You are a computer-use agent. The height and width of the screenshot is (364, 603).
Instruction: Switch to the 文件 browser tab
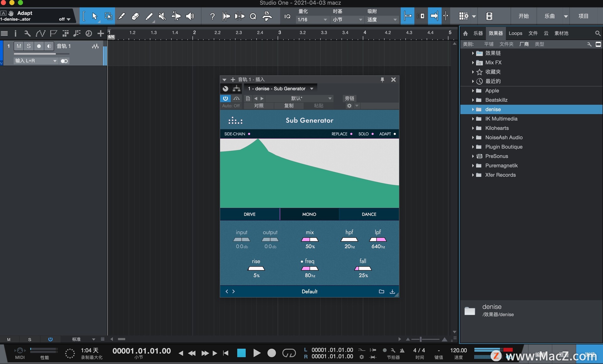(x=533, y=33)
